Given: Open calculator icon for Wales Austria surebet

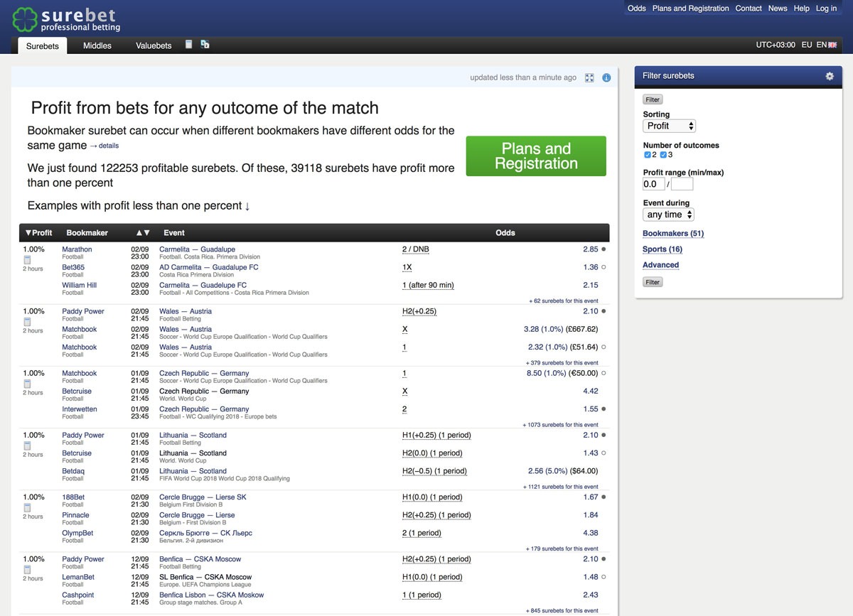Looking at the screenshot, I should (27, 322).
